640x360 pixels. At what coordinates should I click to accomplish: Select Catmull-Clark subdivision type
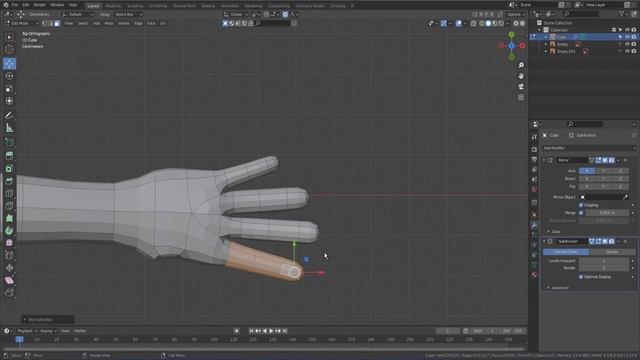[x=566, y=252]
